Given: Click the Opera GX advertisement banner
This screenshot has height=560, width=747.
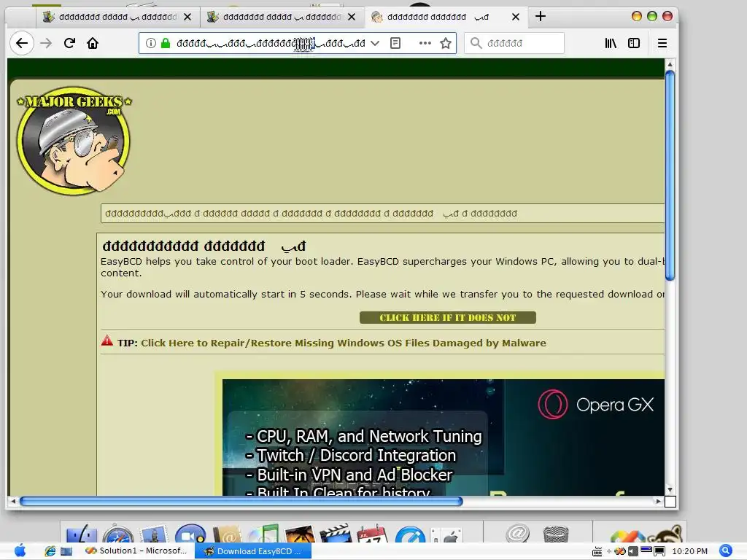Looking at the screenshot, I should tap(443, 437).
